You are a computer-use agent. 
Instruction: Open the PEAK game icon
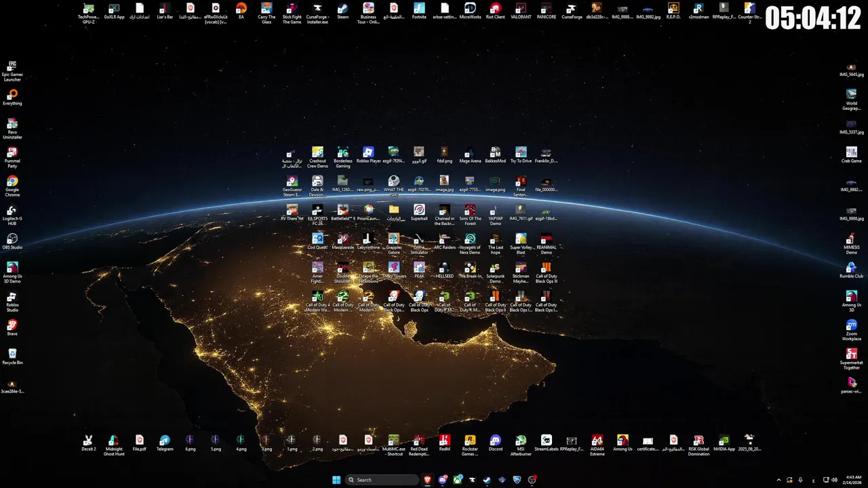[419, 270]
